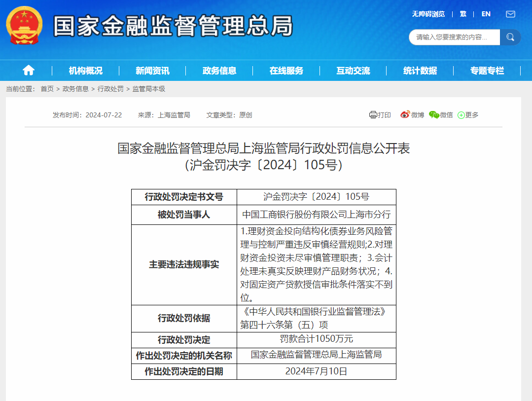Click violation facts text starting 1.理财资金
This screenshot has height=401, width=532.
pos(316,264)
